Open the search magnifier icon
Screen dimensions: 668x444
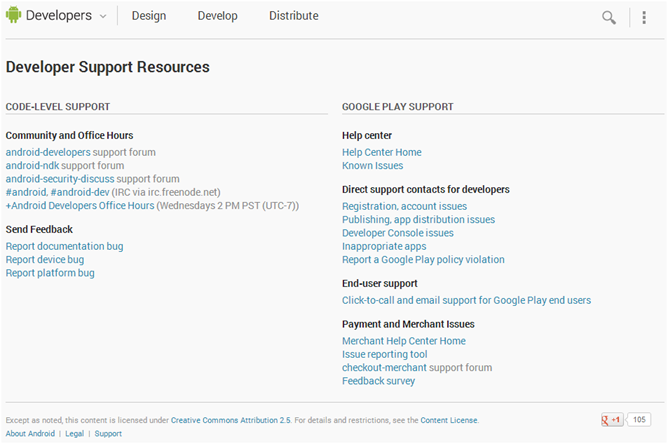(609, 17)
